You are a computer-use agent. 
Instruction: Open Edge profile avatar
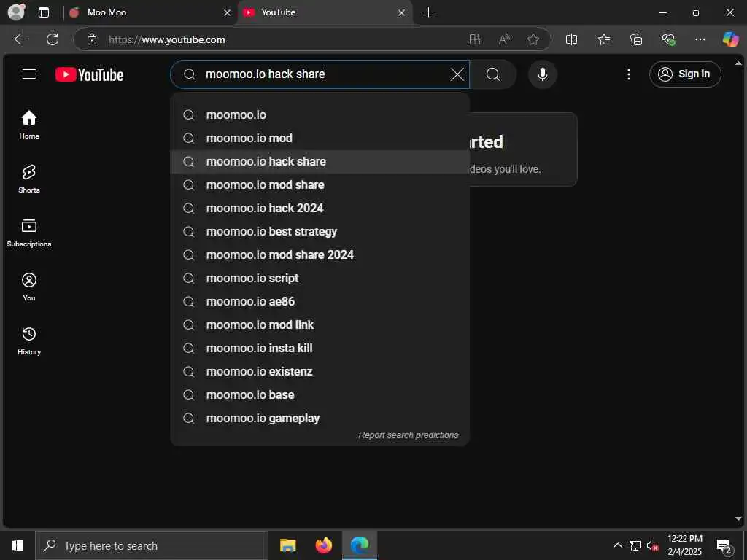pyautogui.click(x=17, y=12)
